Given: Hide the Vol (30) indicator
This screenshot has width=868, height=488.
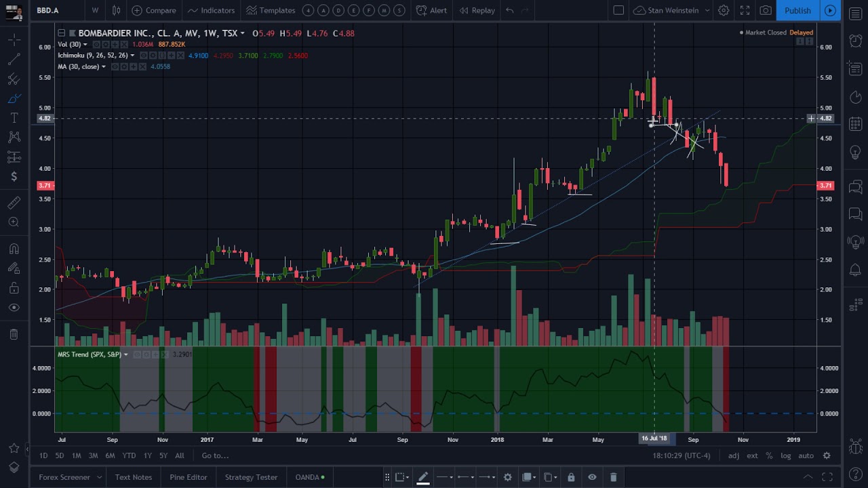Looking at the screenshot, I should pos(96,44).
